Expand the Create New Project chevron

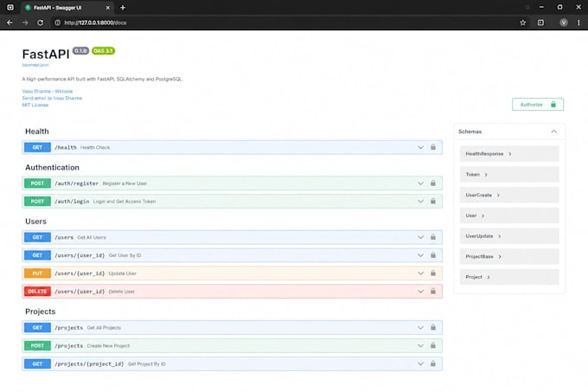coord(420,346)
